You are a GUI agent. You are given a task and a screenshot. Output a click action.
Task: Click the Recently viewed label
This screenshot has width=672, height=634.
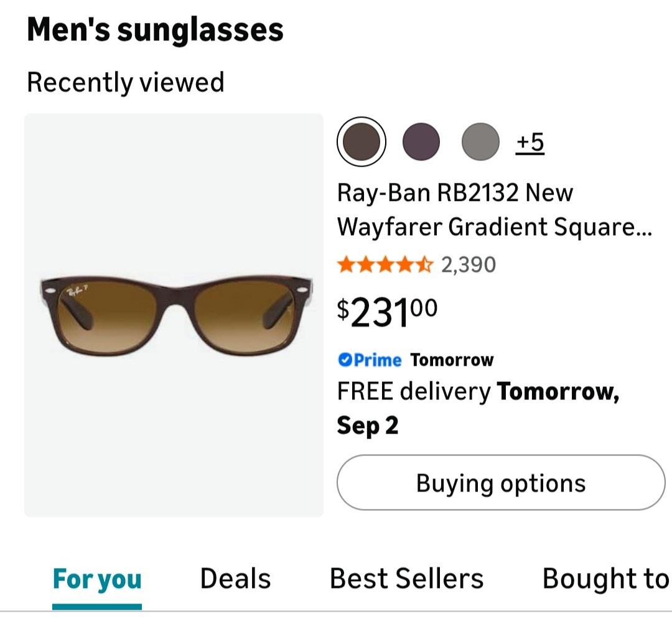pos(126,82)
